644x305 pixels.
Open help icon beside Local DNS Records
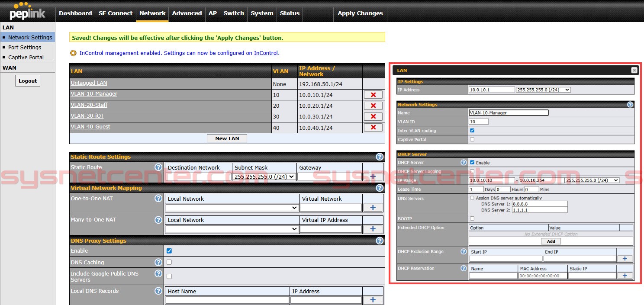(x=158, y=291)
